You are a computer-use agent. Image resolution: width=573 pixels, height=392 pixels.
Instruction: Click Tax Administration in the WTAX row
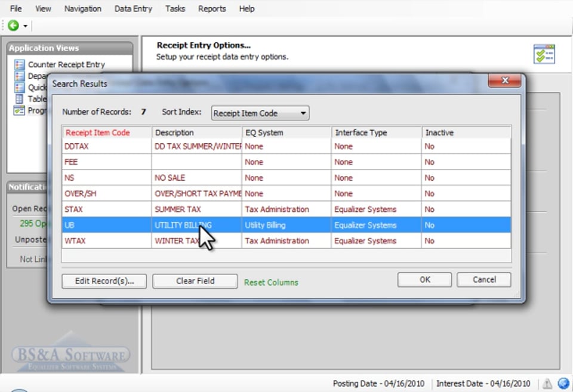coord(287,241)
